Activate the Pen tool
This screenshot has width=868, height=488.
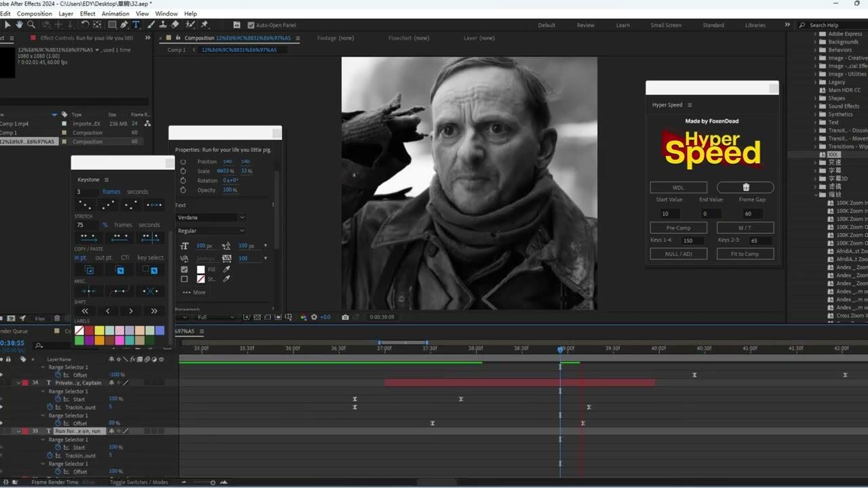click(x=124, y=24)
